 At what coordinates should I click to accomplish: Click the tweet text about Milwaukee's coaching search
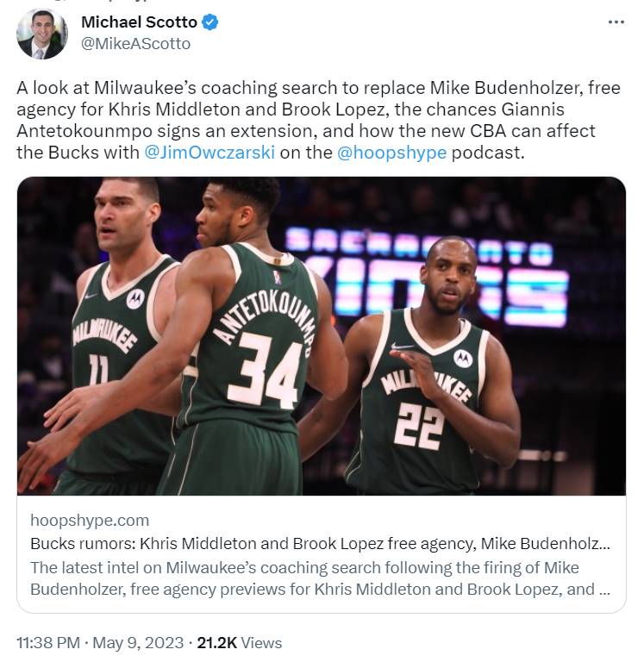coord(318,120)
